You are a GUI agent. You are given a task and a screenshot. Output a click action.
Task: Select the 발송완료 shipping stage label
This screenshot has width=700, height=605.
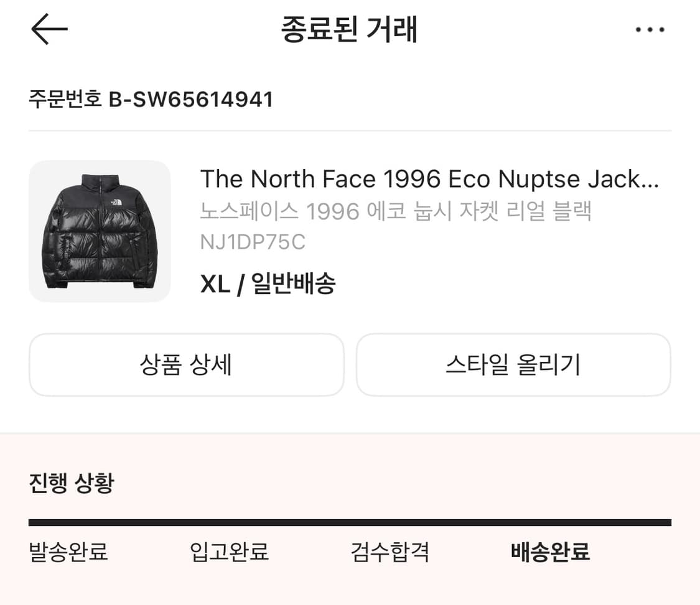coord(67,552)
